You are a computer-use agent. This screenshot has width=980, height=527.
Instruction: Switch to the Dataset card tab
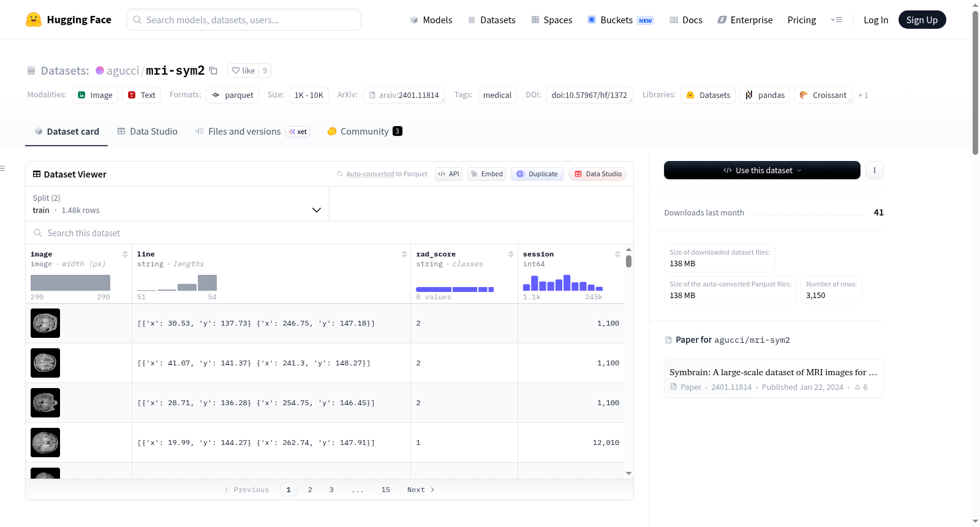[67, 131]
